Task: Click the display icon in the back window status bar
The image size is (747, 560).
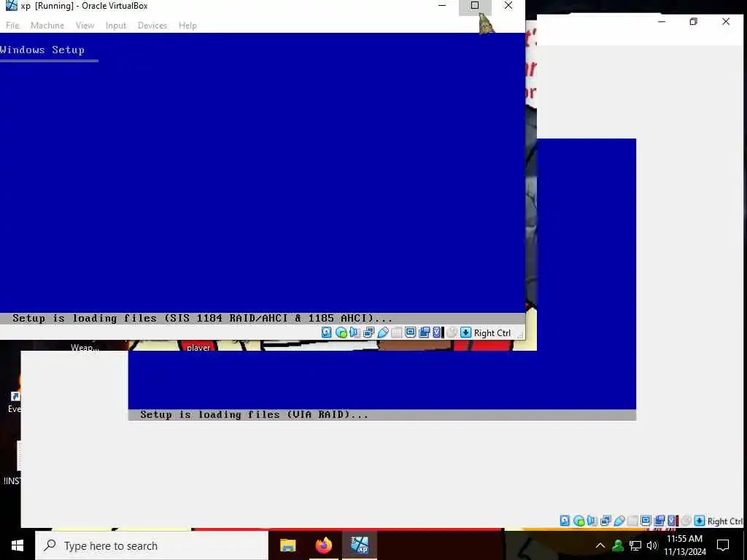Action: [x=646, y=521]
